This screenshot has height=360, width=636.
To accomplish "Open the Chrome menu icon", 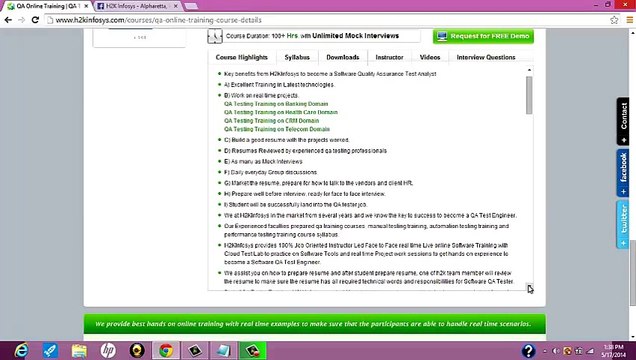I will 630,20.
